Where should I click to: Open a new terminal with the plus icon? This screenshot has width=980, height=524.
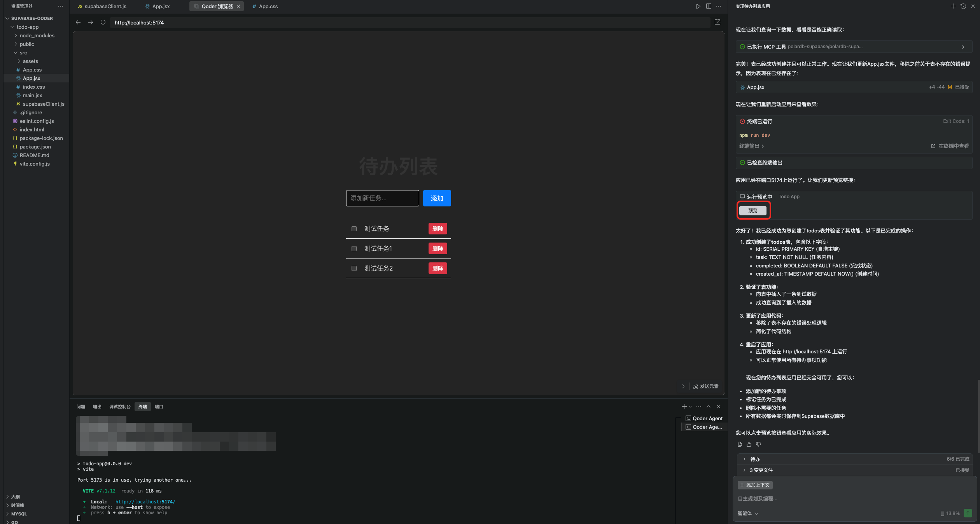[684, 407]
